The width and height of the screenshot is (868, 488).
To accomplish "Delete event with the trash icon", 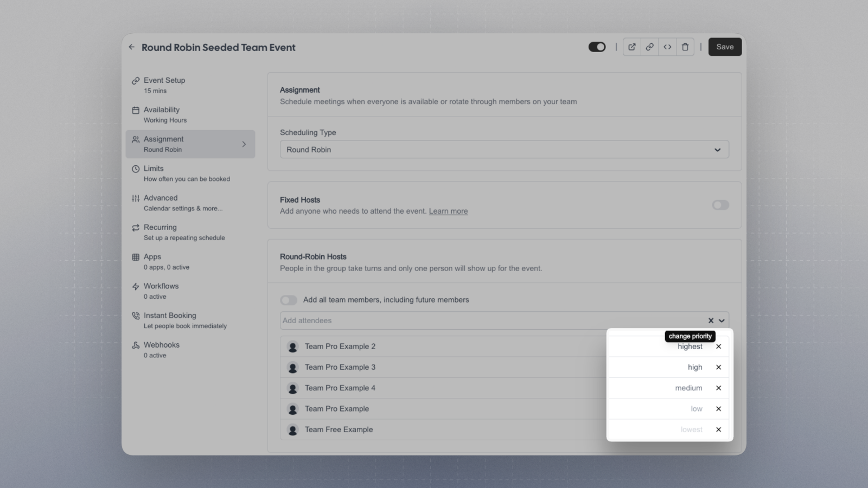I will tap(685, 47).
